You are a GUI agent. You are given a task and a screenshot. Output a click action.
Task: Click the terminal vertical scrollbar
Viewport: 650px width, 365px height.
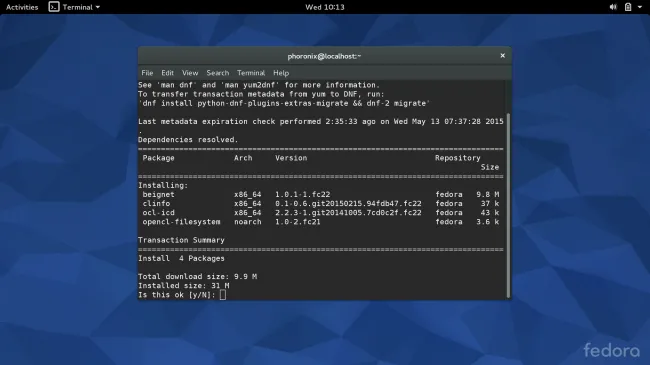point(508,205)
